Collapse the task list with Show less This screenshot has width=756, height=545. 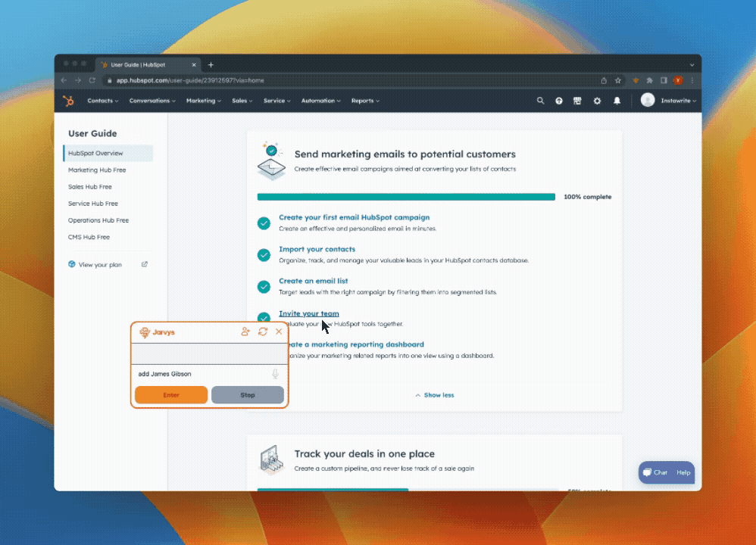click(x=434, y=395)
